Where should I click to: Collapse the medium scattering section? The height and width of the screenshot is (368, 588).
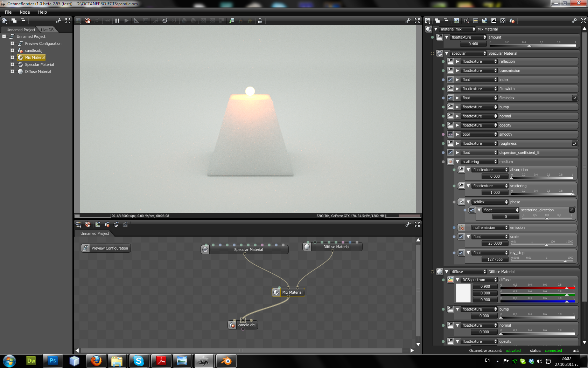click(457, 162)
